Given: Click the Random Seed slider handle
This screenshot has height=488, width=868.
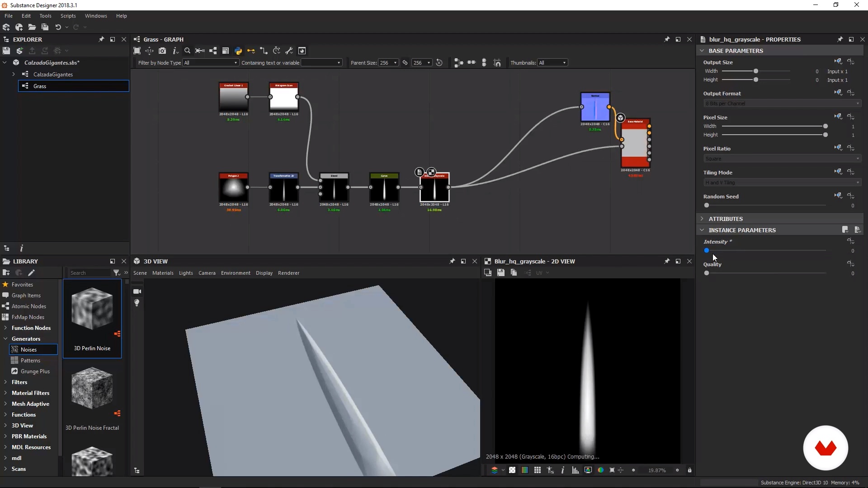Looking at the screenshot, I should pyautogui.click(x=707, y=206).
